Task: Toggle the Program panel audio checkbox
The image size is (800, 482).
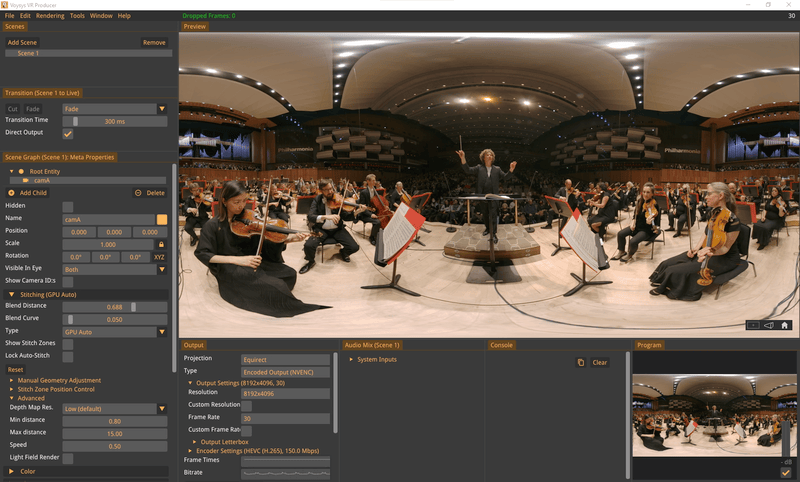Action: (x=785, y=473)
